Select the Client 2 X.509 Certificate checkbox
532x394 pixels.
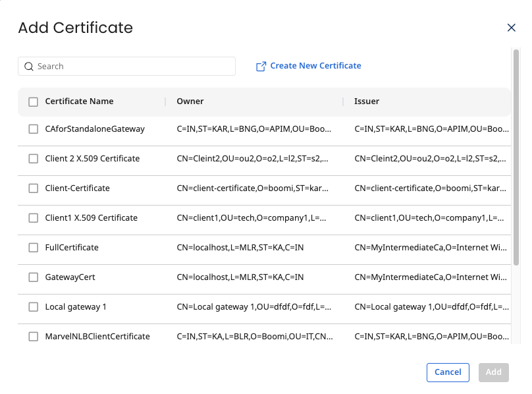tap(33, 158)
